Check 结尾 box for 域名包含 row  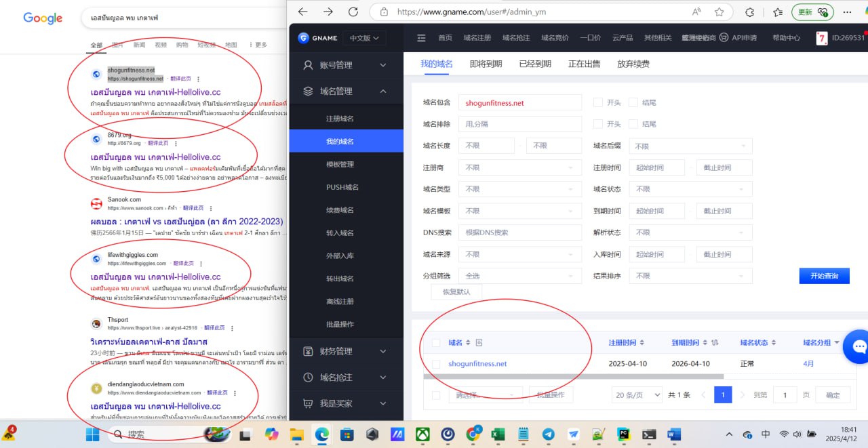(633, 102)
